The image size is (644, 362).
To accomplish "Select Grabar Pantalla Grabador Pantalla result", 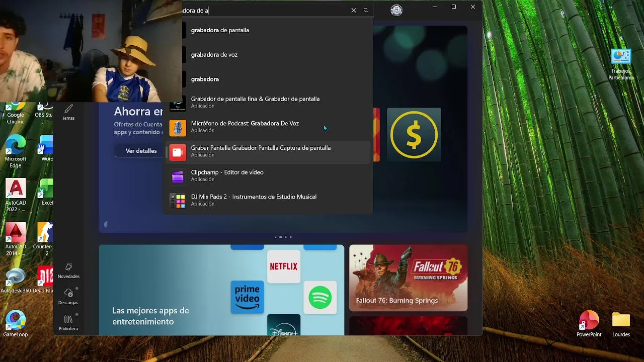I will 269,151.
